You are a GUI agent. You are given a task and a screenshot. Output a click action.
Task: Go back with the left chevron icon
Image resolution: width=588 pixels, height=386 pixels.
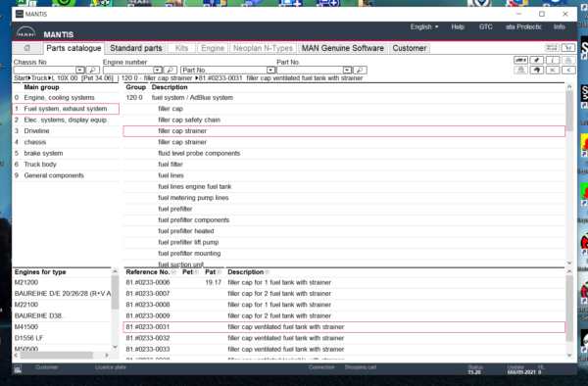click(x=568, y=71)
